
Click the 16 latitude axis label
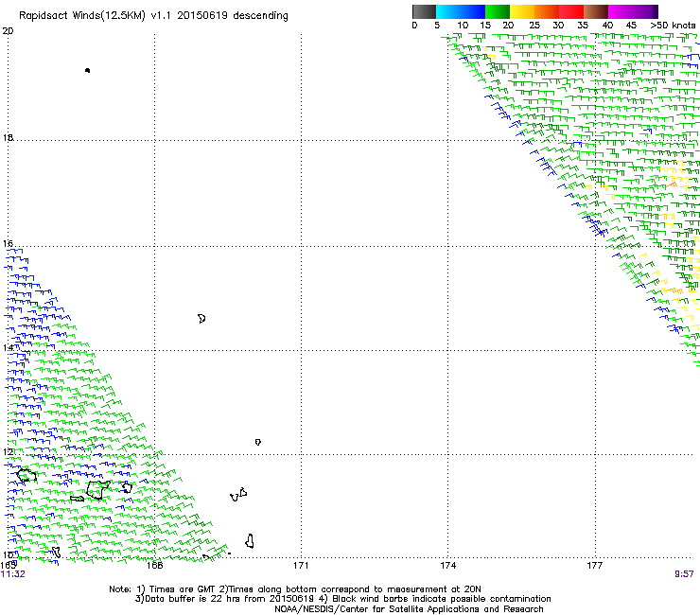tap(8, 243)
